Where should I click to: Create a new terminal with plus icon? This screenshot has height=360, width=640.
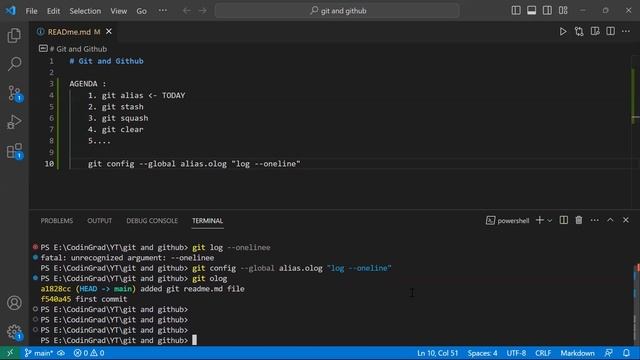540,220
